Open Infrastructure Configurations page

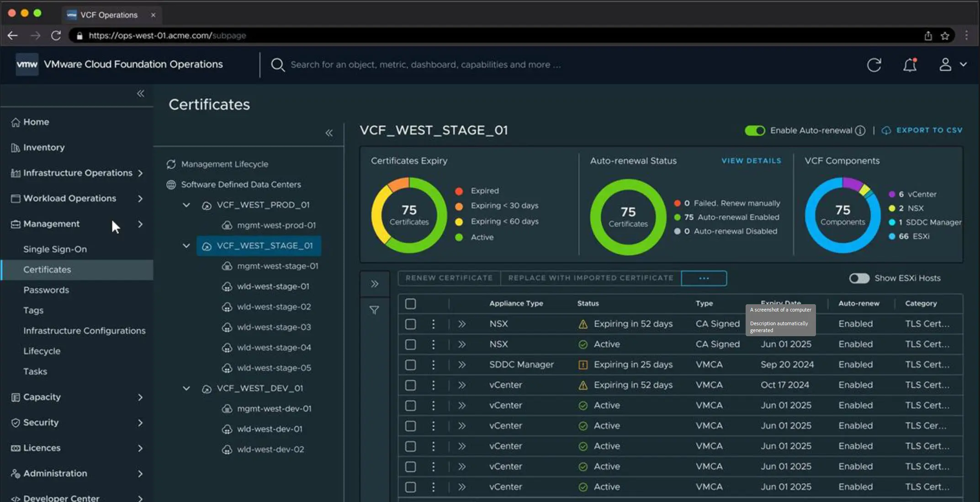click(x=85, y=331)
